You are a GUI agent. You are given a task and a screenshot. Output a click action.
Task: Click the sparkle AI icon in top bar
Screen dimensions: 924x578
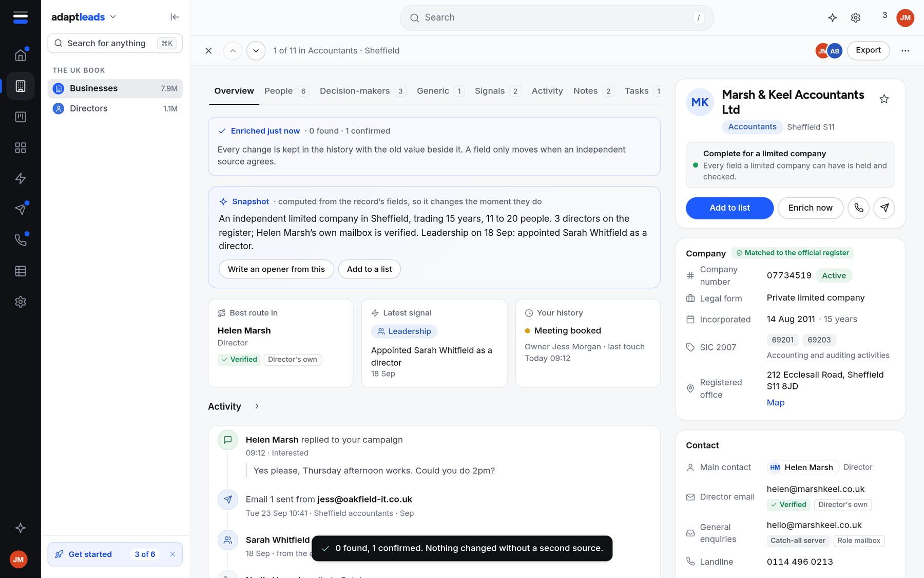833,17
